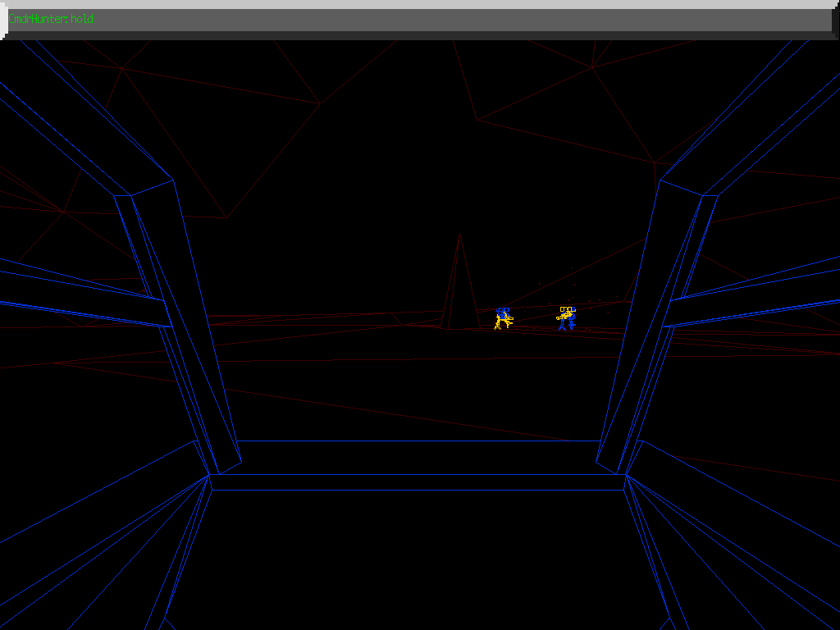Screen dimensions: 840x630
Task: Click the blue torso of left mech
Action: click(503, 313)
